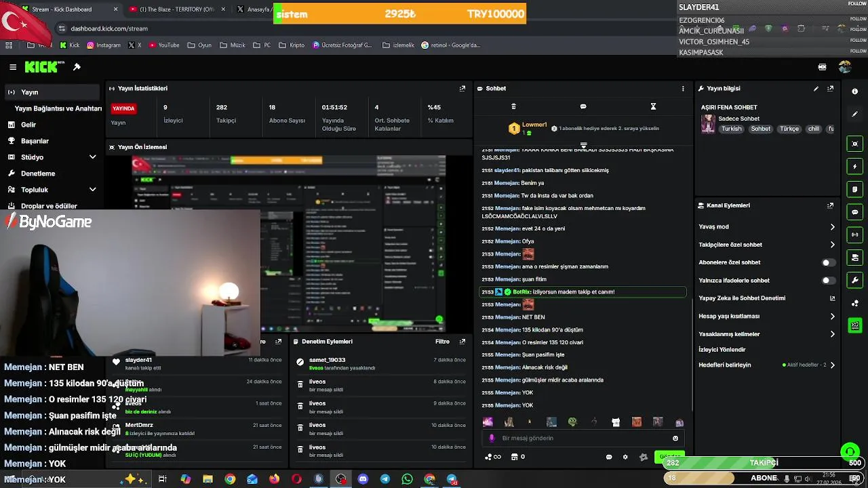Open Chrome from the taskbar
Viewport: 868px width, 488px height.
coord(230,479)
